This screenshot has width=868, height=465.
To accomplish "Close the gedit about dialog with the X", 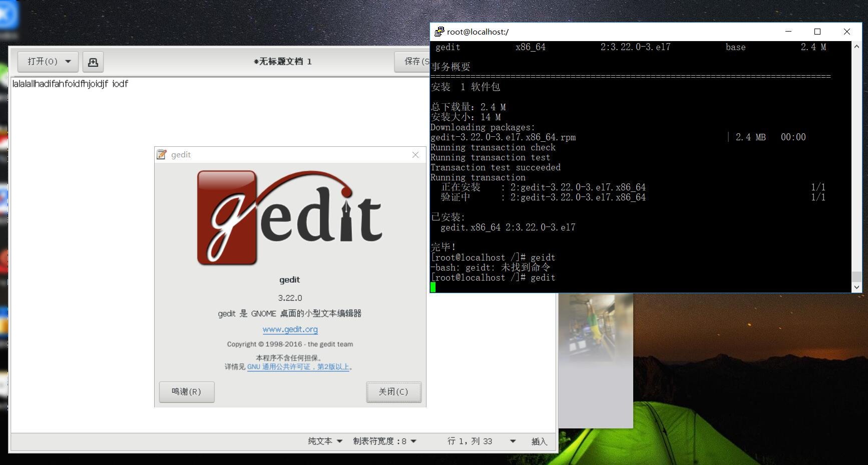I will [x=415, y=155].
